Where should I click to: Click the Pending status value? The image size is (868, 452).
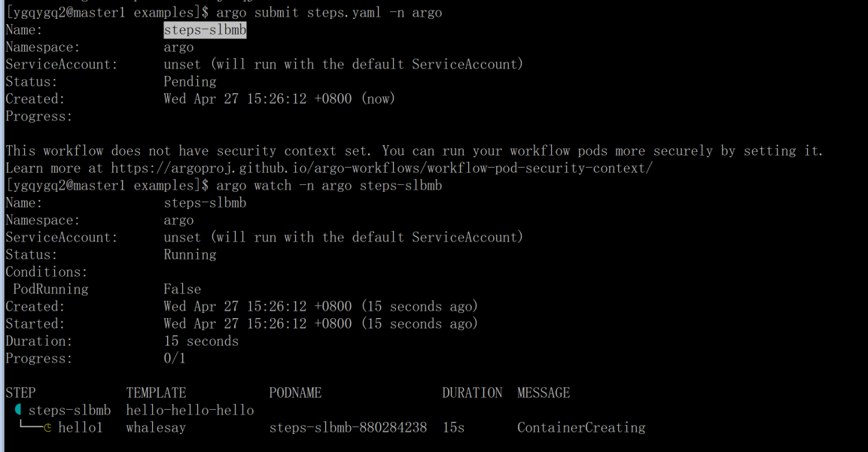pos(190,82)
